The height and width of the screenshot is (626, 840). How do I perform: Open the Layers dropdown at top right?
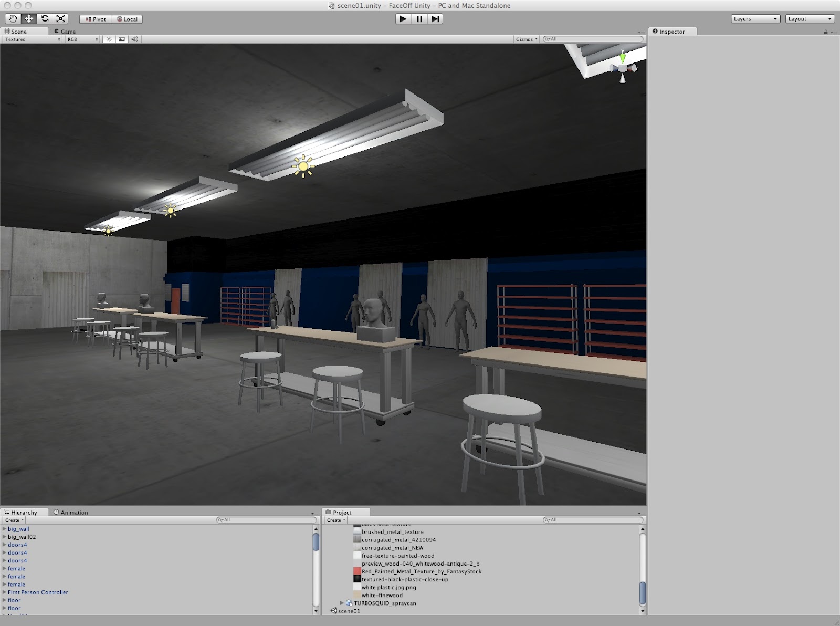754,18
